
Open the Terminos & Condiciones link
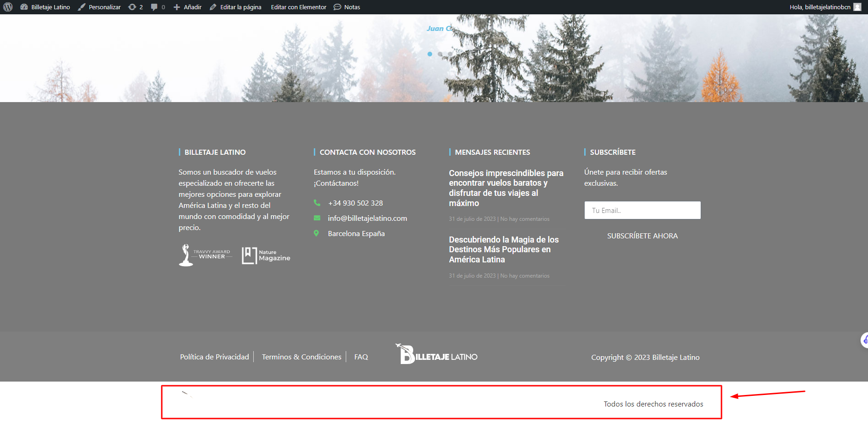click(301, 357)
